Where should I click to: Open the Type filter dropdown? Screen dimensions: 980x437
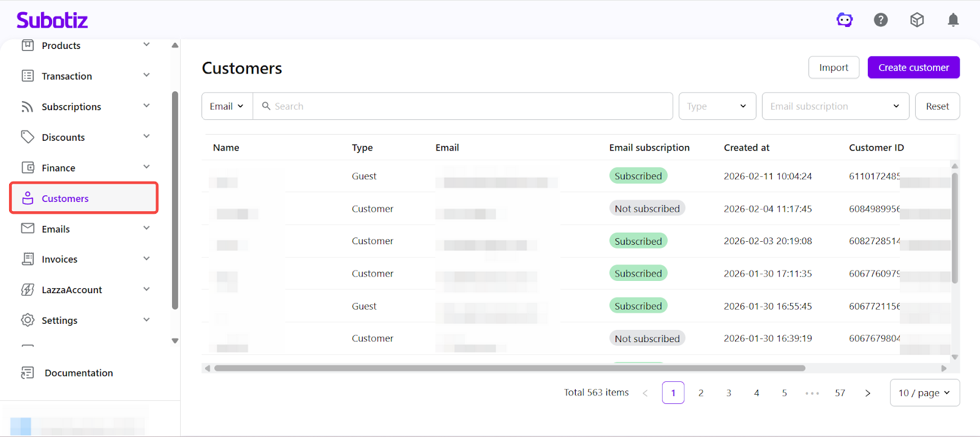coord(717,106)
